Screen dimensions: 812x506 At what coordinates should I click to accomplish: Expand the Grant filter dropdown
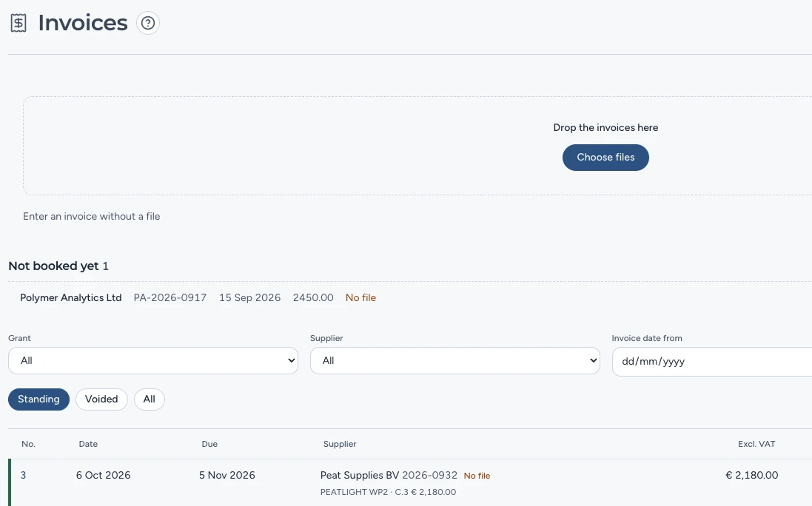153,360
